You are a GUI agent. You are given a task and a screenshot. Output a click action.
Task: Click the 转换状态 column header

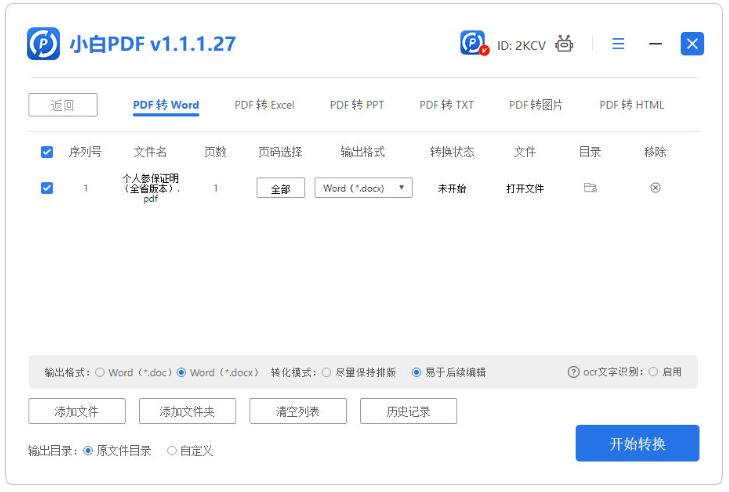(452, 152)
